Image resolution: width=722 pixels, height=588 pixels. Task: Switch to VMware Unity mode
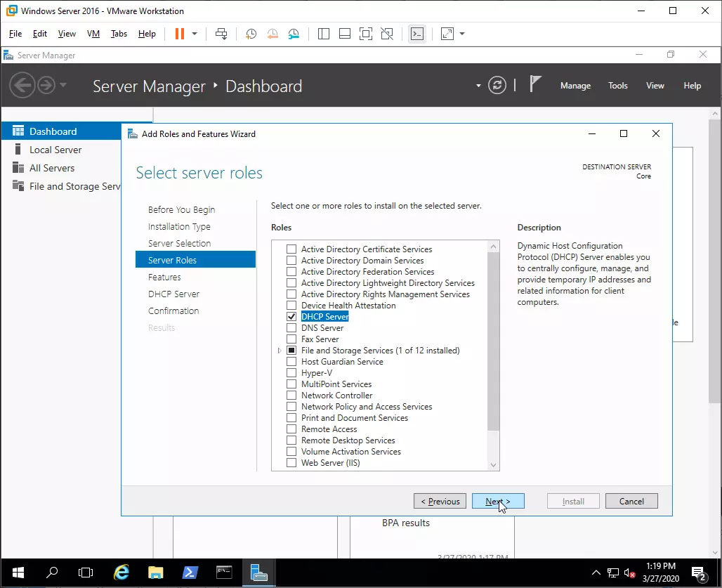pos(387,34)
